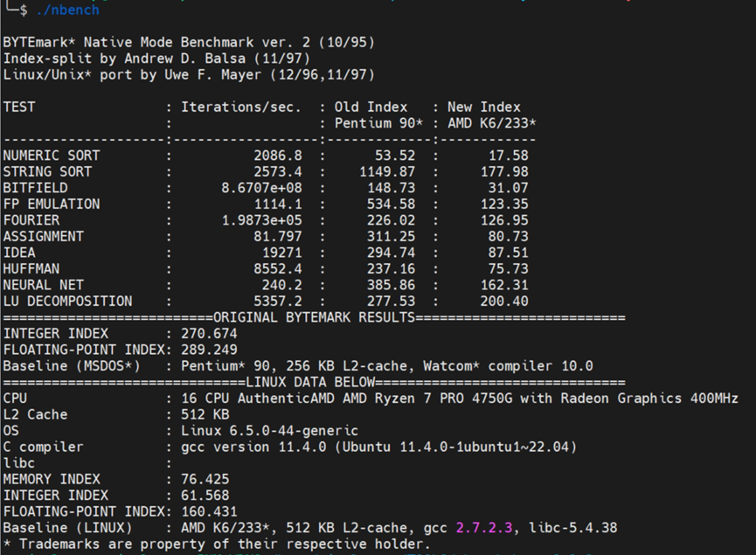Click the ./nbench command text
The height and width of the screenshot is (555, 756).
click(67, 10)
